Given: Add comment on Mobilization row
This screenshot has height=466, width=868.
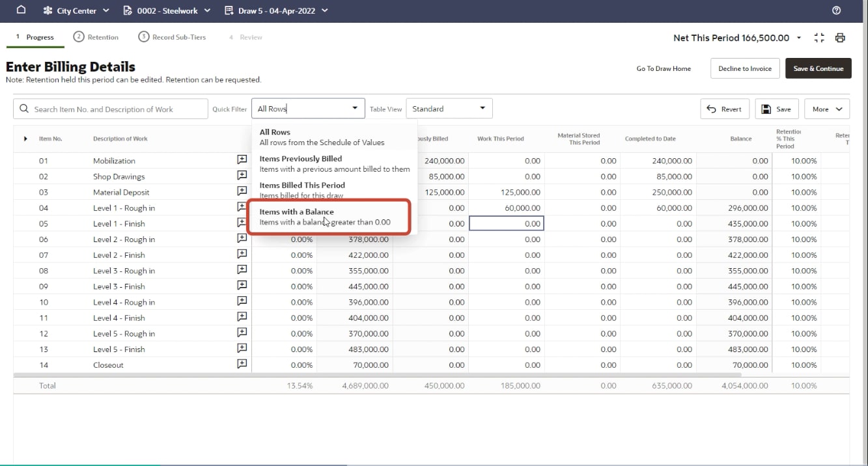Looking at the screenshot, I should pyautogui.click(x=242, y=159).
